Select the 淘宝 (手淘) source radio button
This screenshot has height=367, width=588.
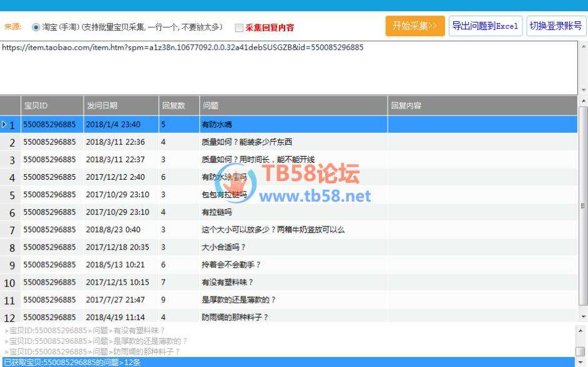click(36, 27)
